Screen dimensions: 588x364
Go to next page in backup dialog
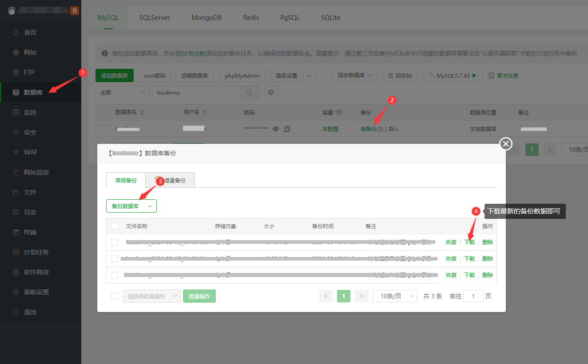point(362,296)
